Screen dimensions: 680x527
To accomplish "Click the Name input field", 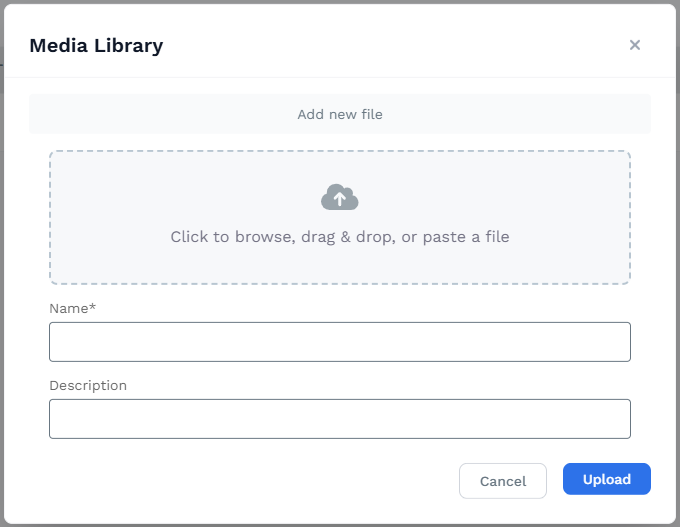I will [340, 342].
